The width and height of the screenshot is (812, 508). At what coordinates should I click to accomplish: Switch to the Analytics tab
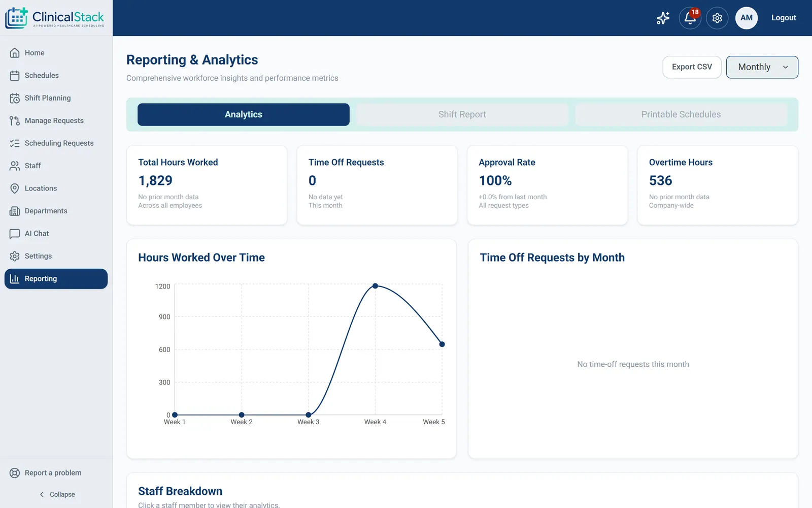point(244,114)
